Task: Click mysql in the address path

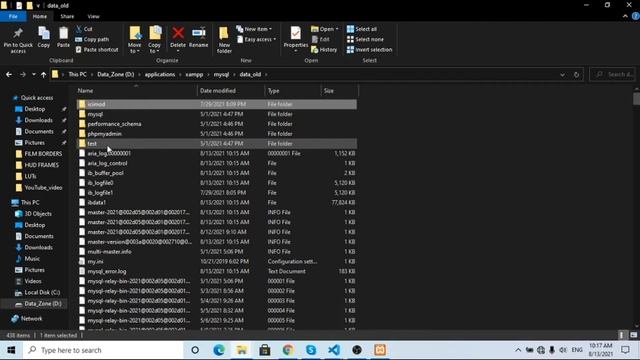Action: pyautogui.click(x=222, y=74)
